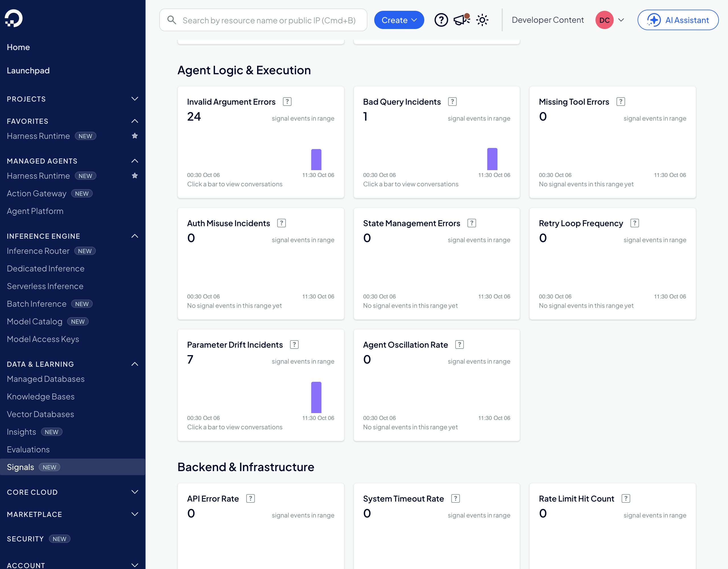
Task: Expand the Projects sidebar section
Action: pyautogui.click(x=72, y=99)
